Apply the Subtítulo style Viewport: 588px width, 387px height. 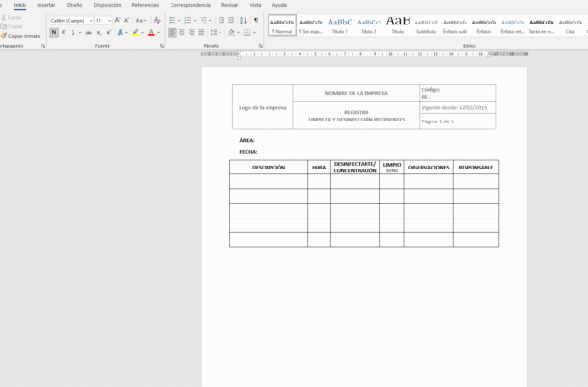coord(426,25)
